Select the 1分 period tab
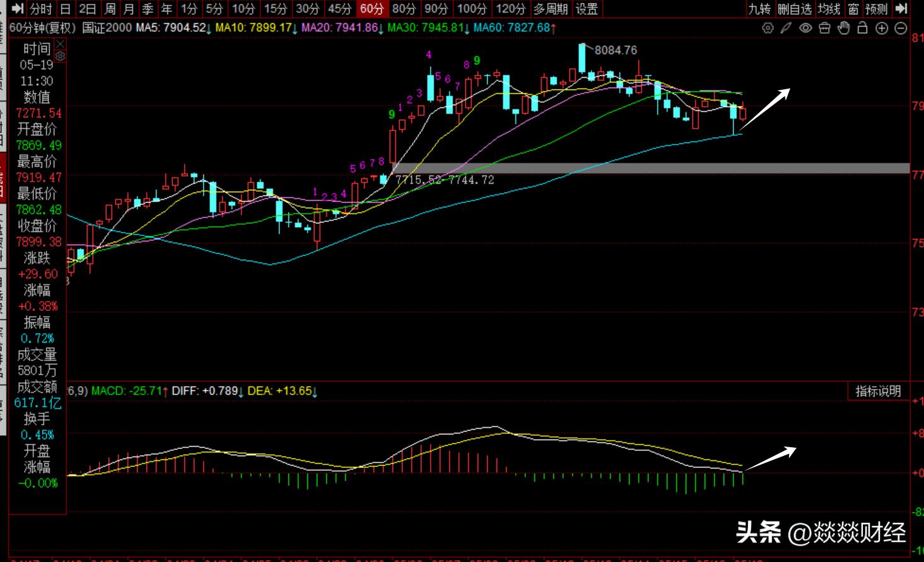The image size is (924, 562). click(189, 9)
